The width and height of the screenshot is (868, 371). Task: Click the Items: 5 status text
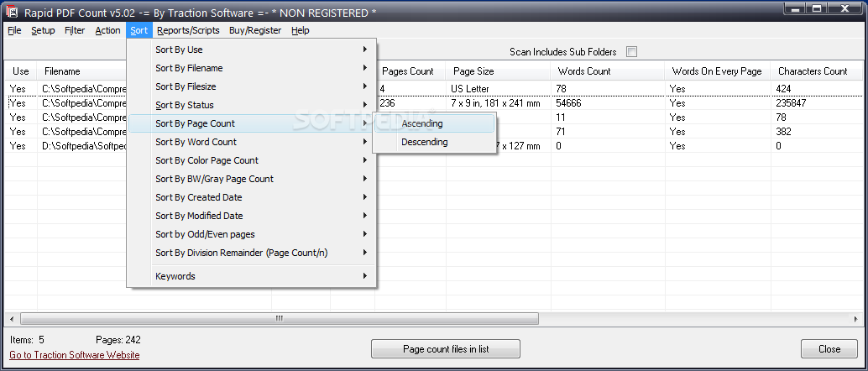click(27, 340)
